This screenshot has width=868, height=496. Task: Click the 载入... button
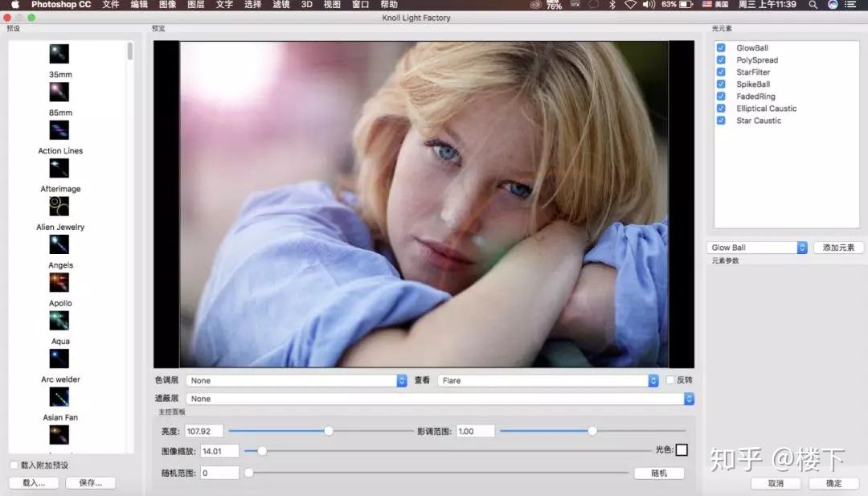(x=35, y=482)
